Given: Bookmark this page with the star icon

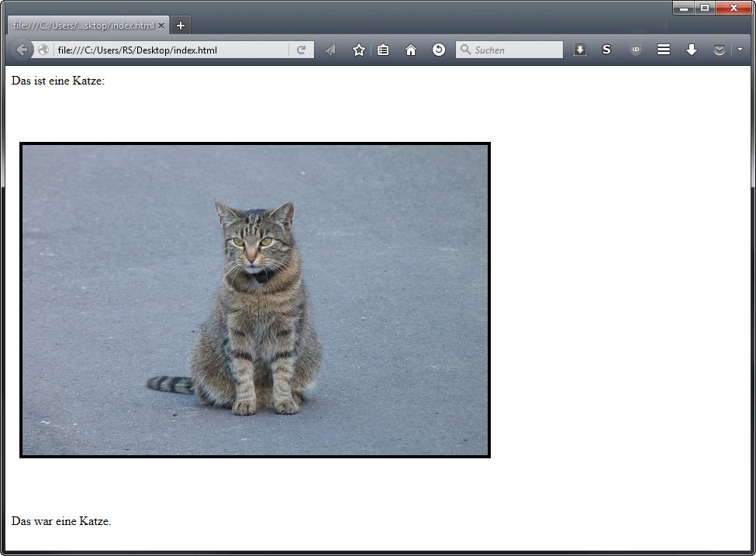Looking at the screenshot, I should tap(358, 50).
